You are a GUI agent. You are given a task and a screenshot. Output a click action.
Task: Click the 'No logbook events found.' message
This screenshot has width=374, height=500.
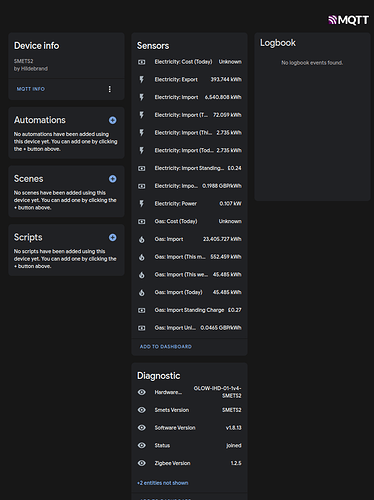click(312, 63)
